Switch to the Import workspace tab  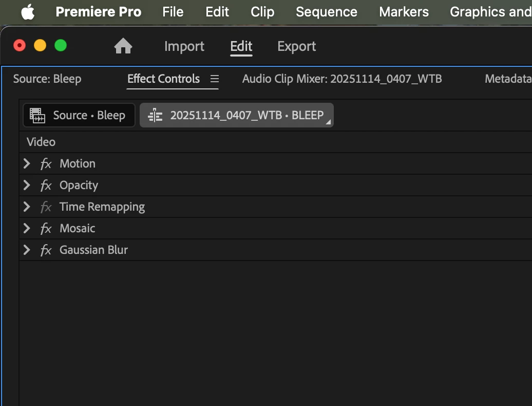(184, 46)
